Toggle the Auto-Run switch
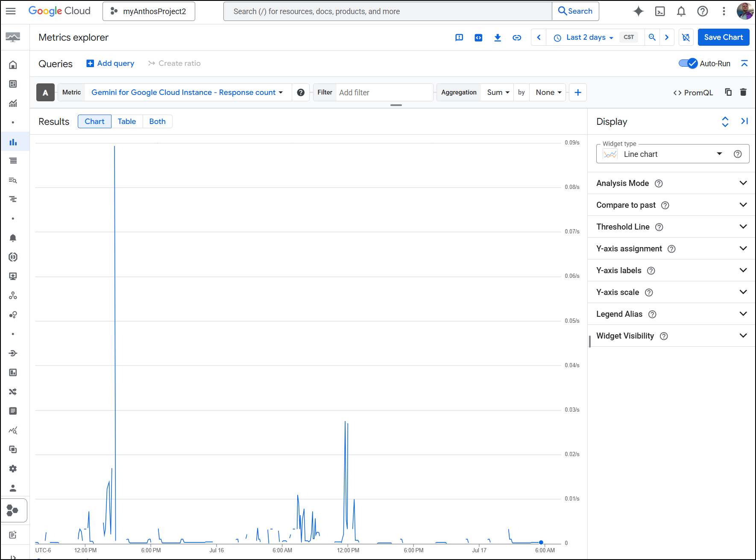756x560 pixels. click(688, 64)
